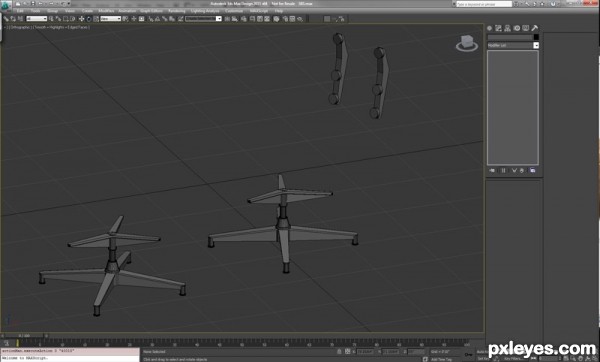The height and width of the screenshot is (362, 600).
Task: Open the Hierarchy panel tab
Action: (507, 28)
